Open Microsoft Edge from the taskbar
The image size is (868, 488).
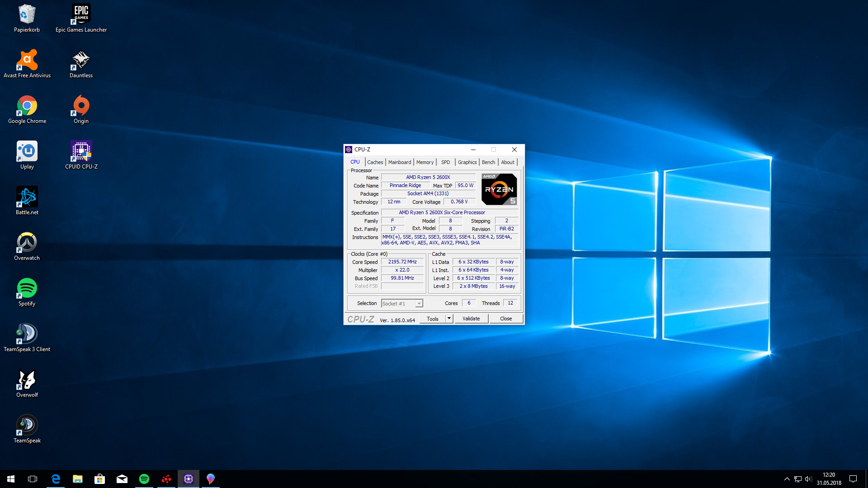(56, 479)
